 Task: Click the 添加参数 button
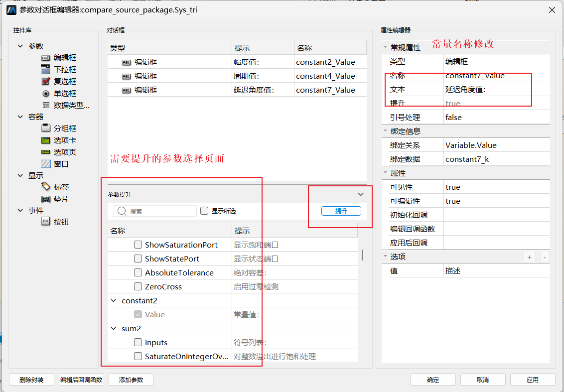coord(131,380)
